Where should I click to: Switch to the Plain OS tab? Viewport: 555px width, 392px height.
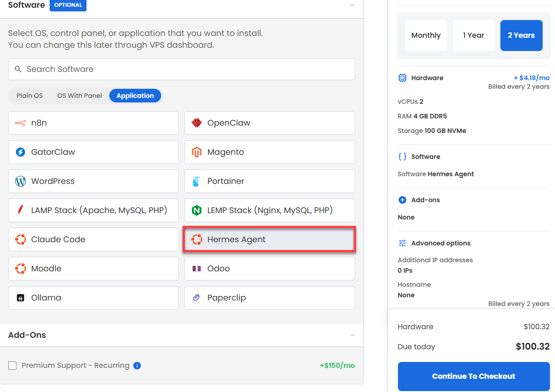click(x=30, y=96)
